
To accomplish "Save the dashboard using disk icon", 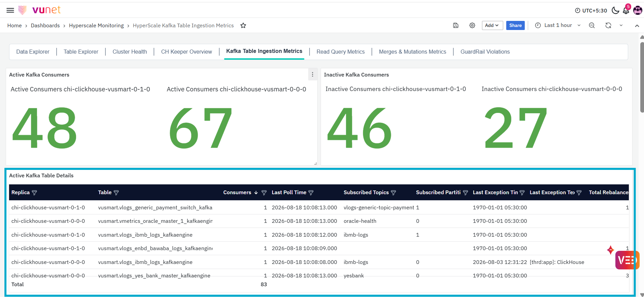I will (x=456, y=25).
